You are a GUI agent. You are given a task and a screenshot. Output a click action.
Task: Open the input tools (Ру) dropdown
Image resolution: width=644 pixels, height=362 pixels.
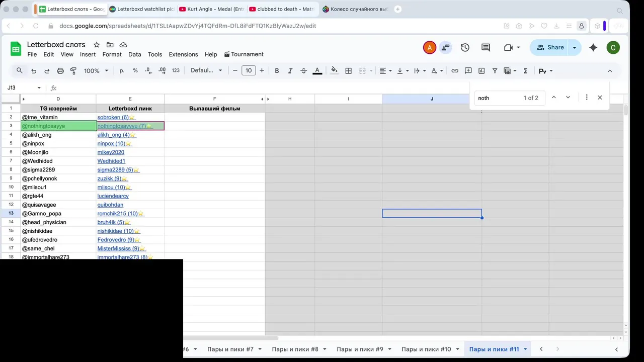(x=546, y=71)
